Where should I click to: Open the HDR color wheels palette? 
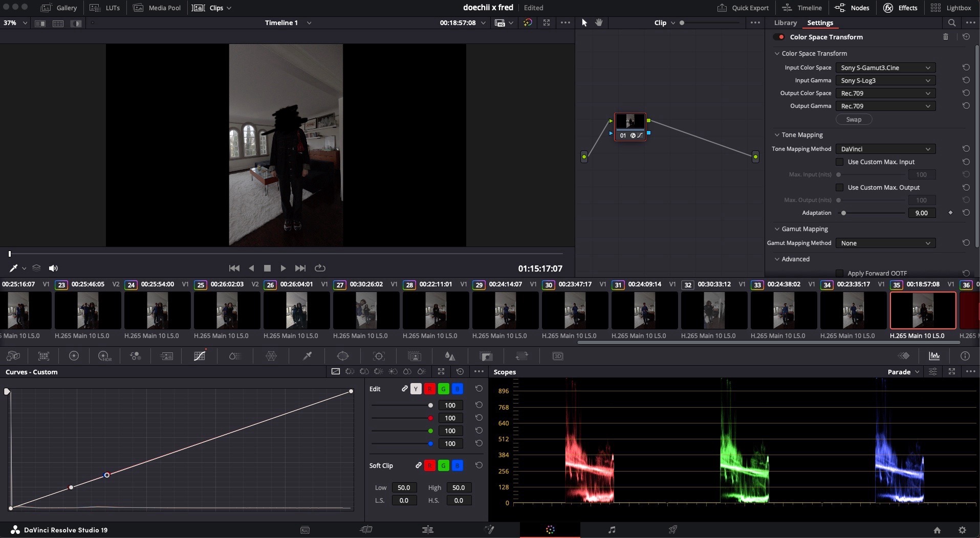104,356
